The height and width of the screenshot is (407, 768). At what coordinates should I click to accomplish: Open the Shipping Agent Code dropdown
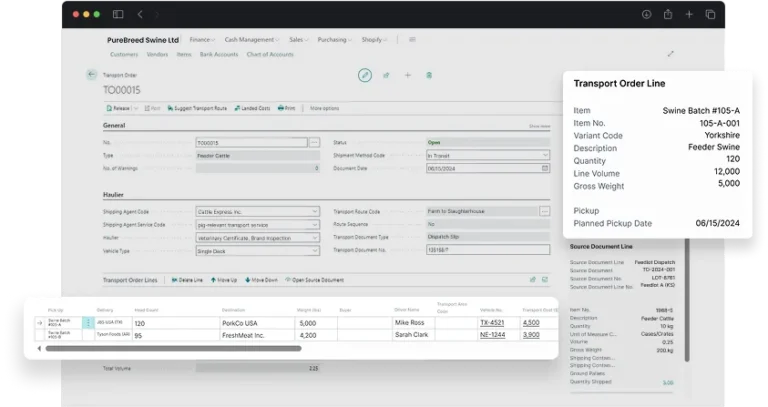tap(315, 212)
